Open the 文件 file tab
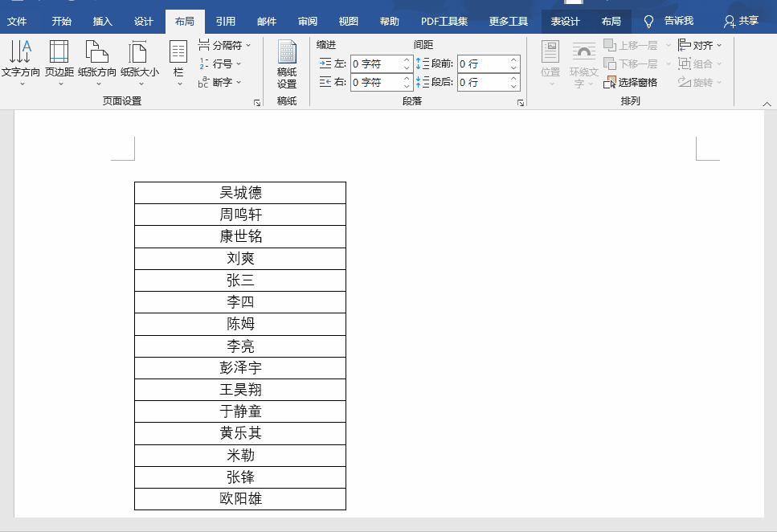 [17, 22]
